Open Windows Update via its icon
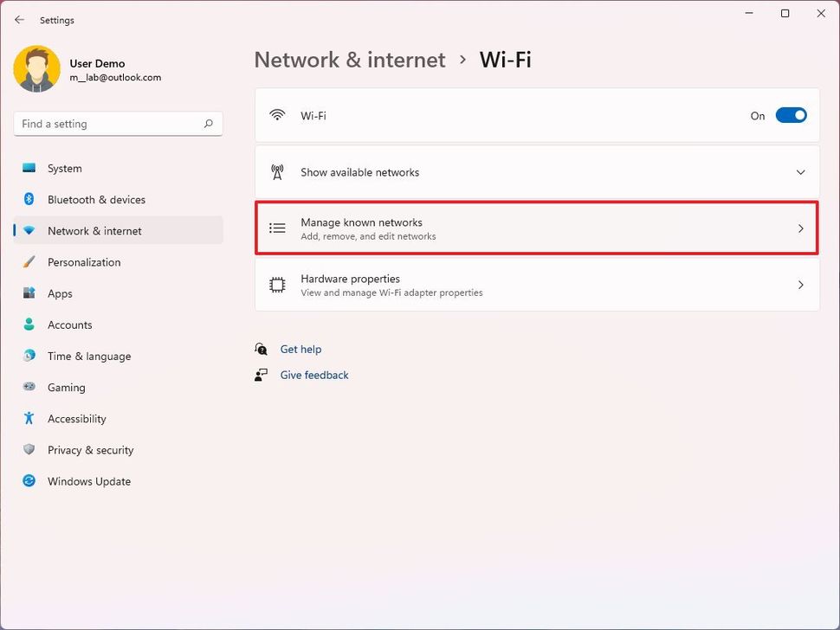The image size is (840, 630). point(29,481)
